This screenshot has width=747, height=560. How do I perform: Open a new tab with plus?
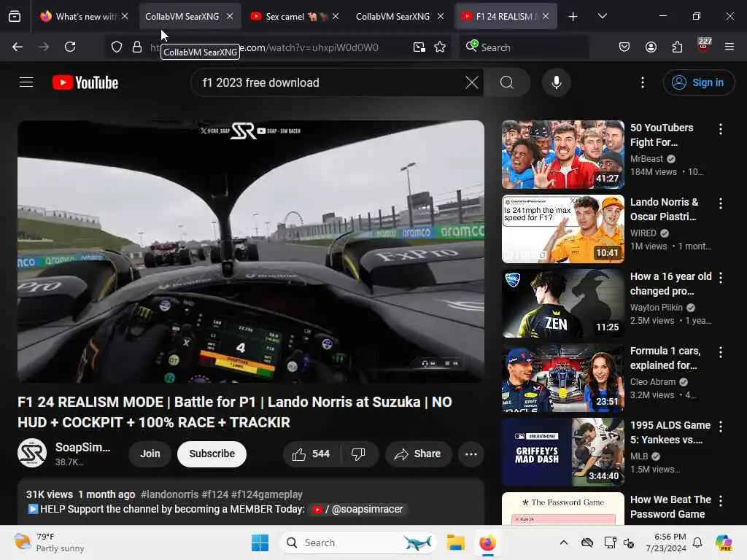[x=573, y=17]
